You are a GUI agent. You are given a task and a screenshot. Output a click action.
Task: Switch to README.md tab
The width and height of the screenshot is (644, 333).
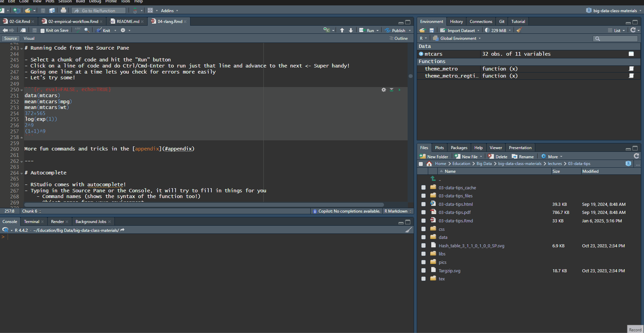(128, 21)
